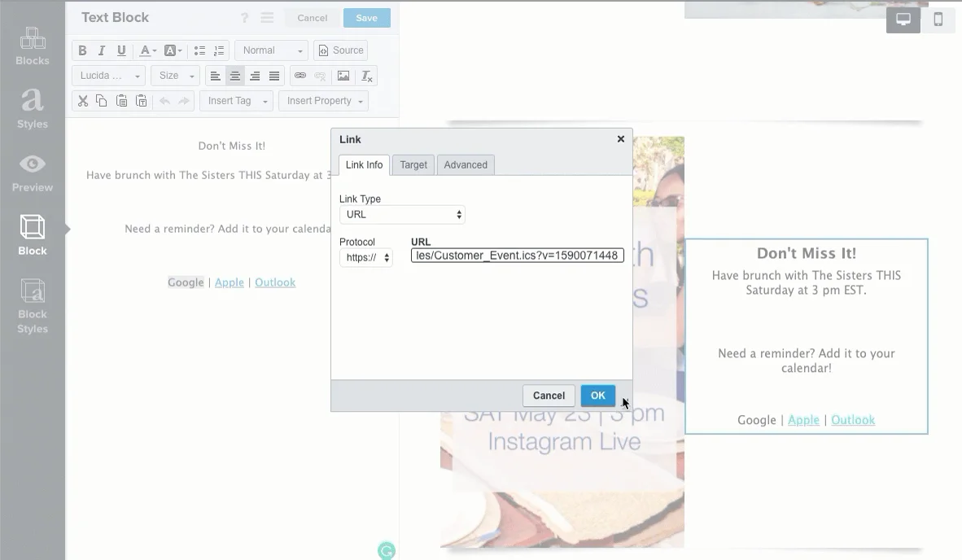Close the Link dialog with X
Image resolution: width=962 pixels, height=560 pixels.
[x=621, y=139]
